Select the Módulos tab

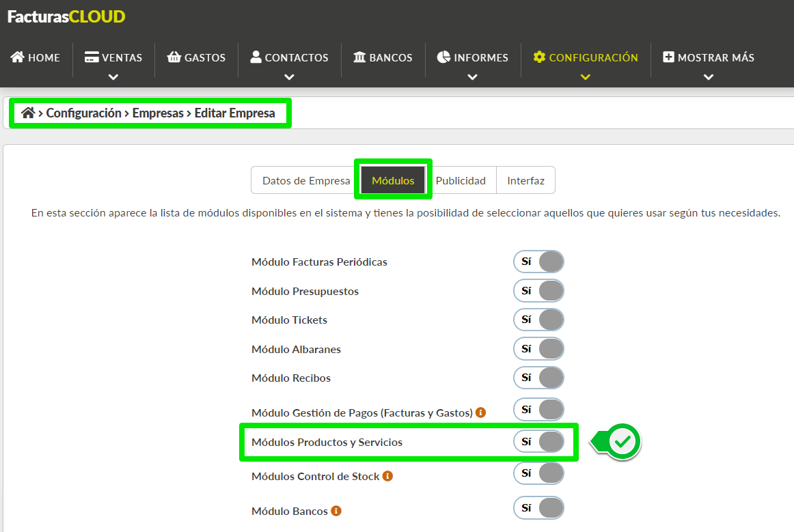pos(393,181)
